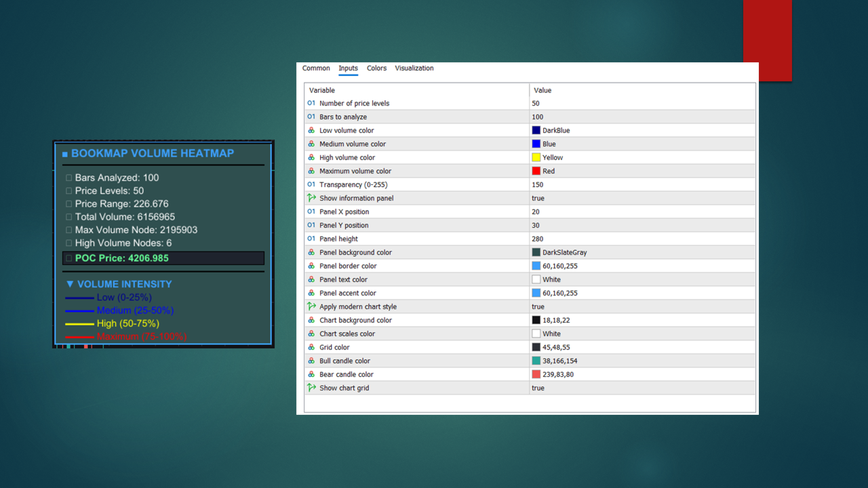Click the color icon beside High volume color

click(311, 157)
